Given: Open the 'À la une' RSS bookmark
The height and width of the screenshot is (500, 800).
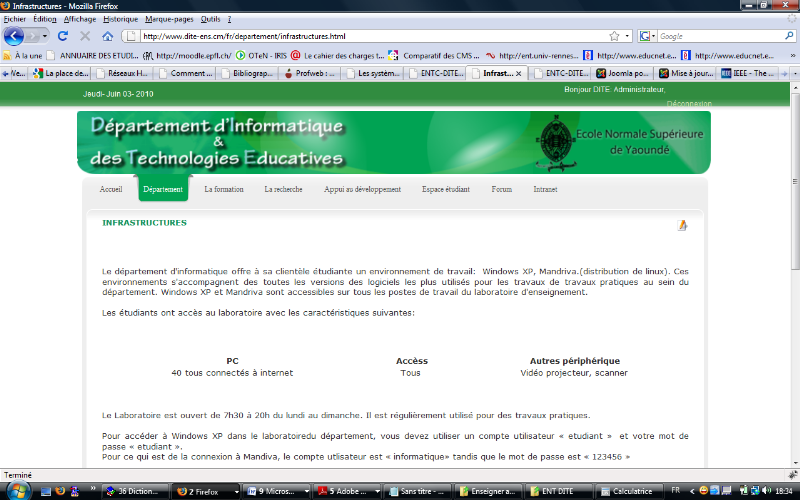Looking at the screenshot, I should point(22,55).
